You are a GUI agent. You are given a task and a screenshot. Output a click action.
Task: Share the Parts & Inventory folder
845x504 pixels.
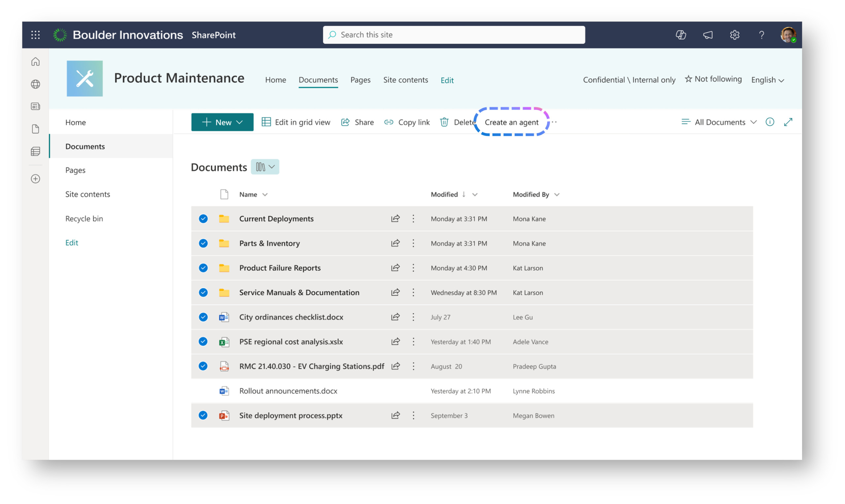point(395,243)
